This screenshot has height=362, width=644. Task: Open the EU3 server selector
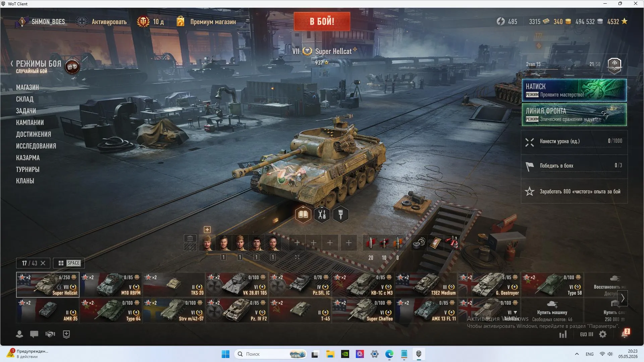pos(587,334)
